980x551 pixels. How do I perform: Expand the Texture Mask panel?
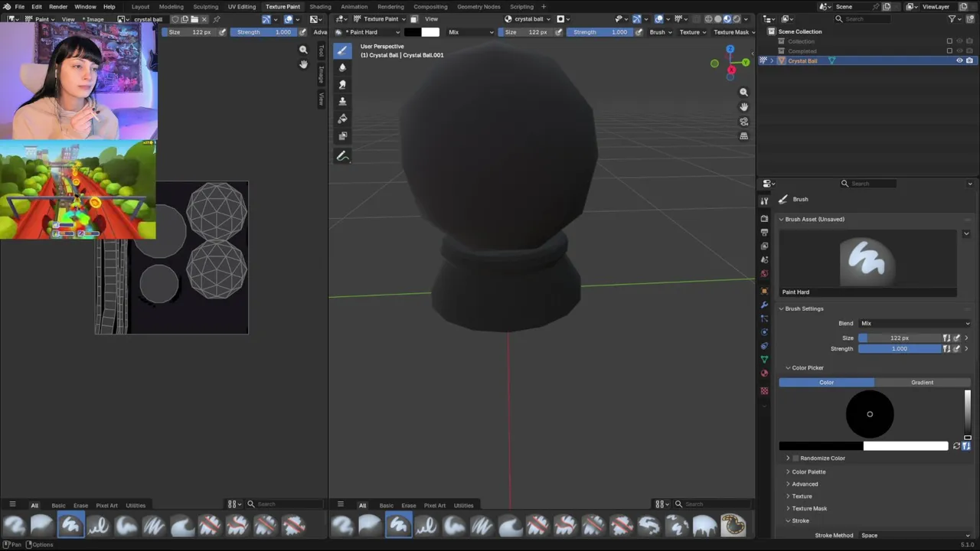809,509
